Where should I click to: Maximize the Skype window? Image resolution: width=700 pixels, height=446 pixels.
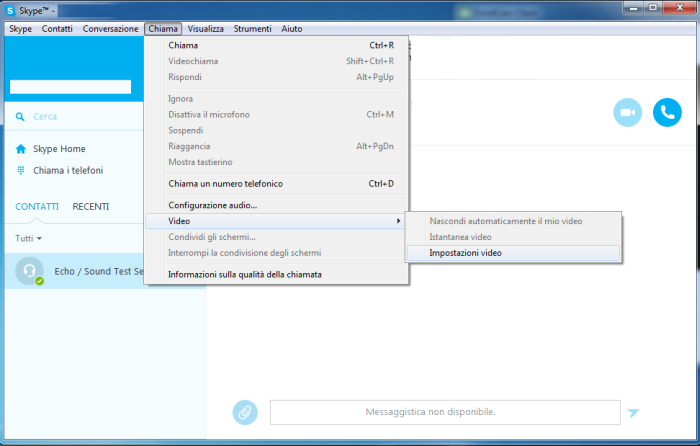pos(653,8)
